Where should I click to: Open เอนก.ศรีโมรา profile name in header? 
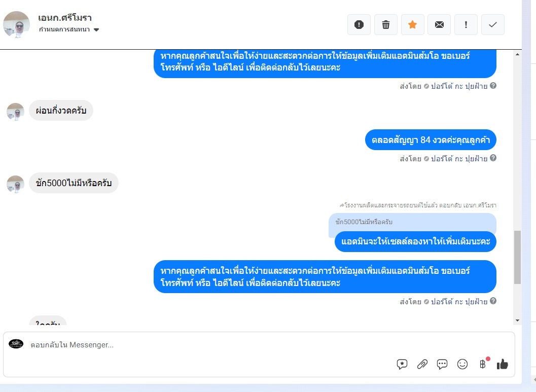pos(64,18)
